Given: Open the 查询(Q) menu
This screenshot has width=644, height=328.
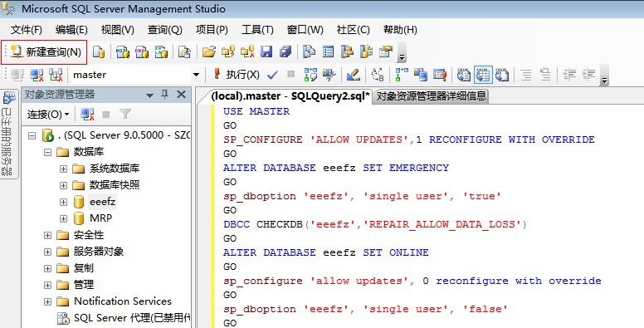Looking at the screenshot, I should click(164, 30).
